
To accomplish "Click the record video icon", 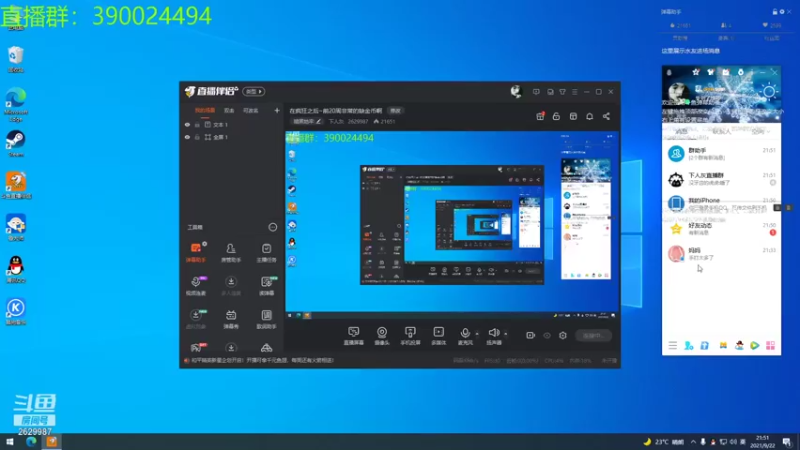I will click(x=531, y=335).
